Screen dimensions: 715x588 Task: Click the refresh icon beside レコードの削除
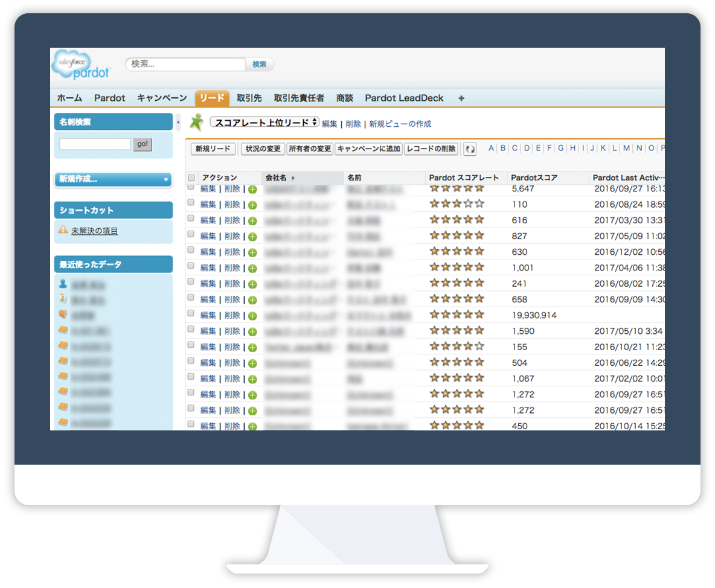(470, 149)
